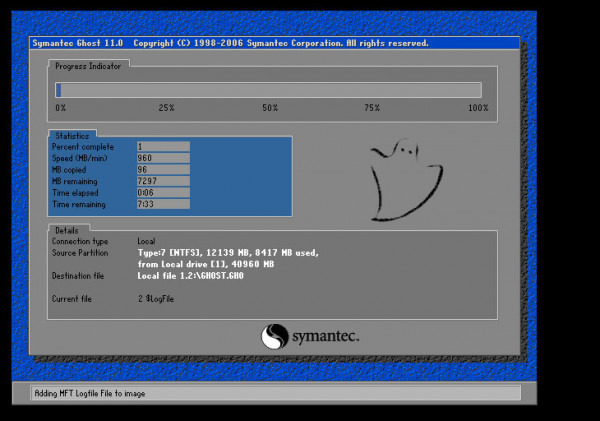Screen dimensions: 600x421
Task: Click the Symantec yin-yang logo icon
Action: pos(275,336)
